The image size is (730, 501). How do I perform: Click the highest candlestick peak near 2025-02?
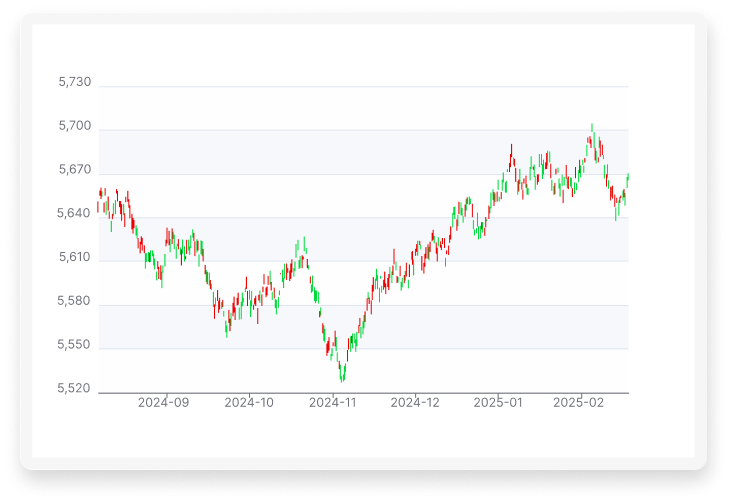click(x=592, y=132)
